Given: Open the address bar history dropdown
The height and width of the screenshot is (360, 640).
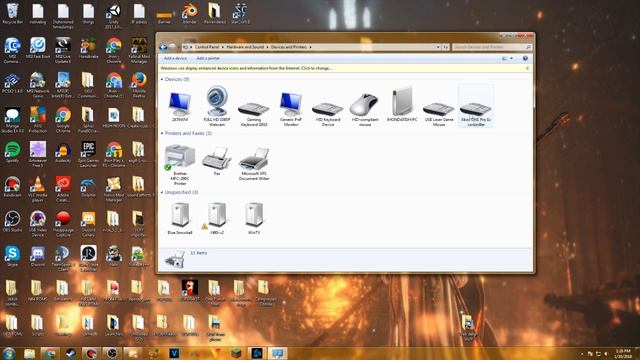Looking at the screenshot, I should click(438, 47).
